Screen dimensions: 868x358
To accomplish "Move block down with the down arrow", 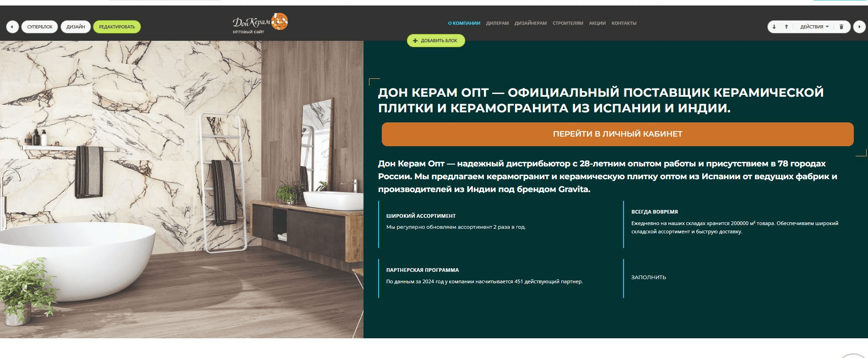I will point(774,27).
